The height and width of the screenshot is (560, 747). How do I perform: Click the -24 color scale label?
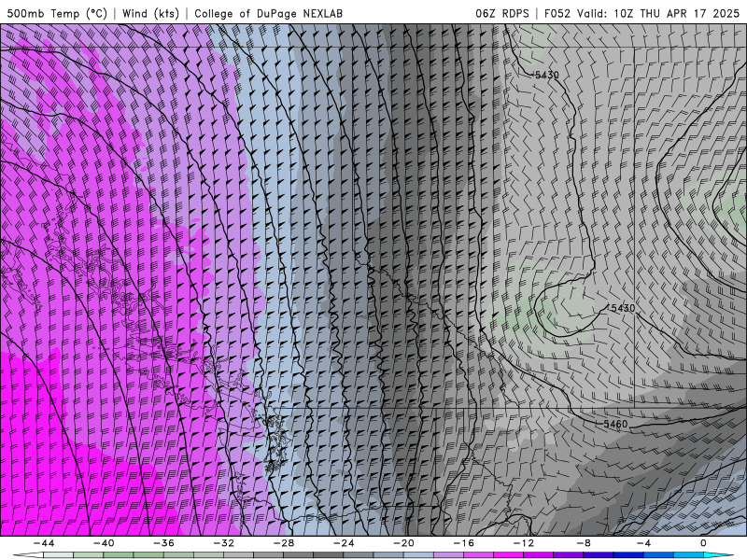(344, 543)
